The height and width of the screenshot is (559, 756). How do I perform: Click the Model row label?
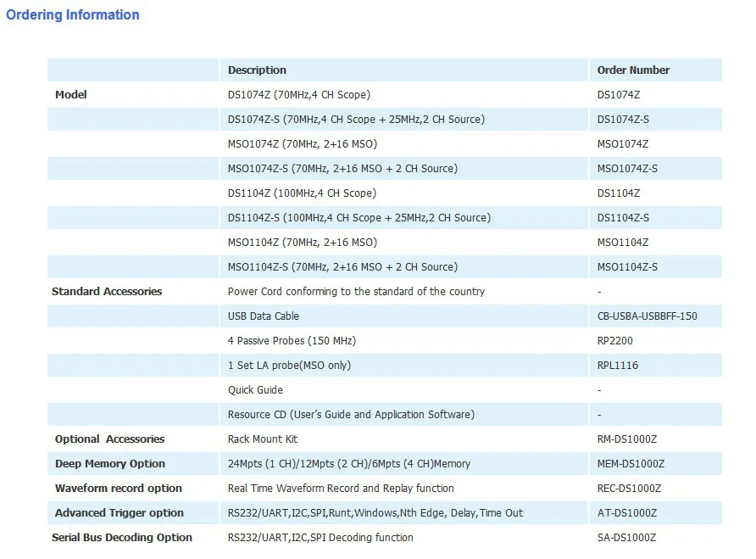(x=71, y=95)
